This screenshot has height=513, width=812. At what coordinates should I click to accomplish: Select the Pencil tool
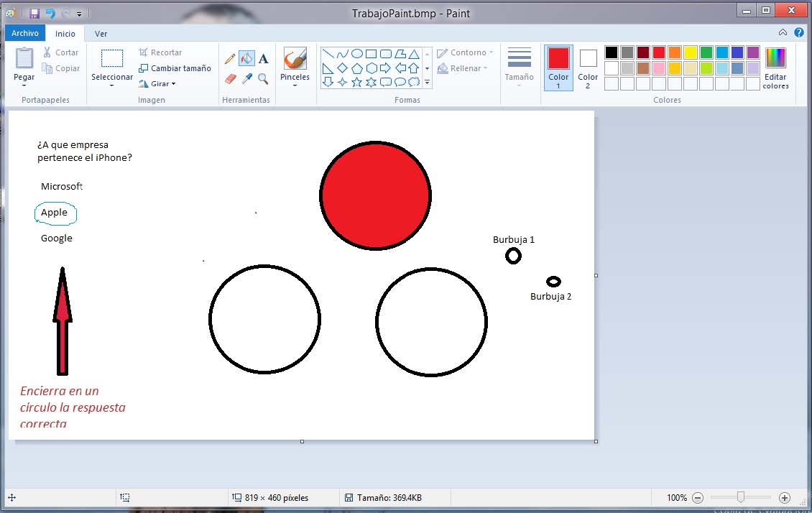pyautogui.click(x=230, y=59)
